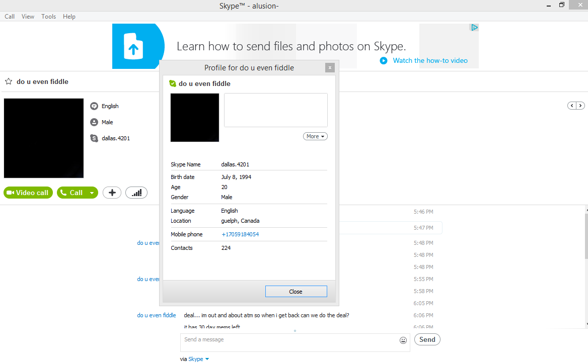The height and width of the screenshot is (364, 588).
Task: Check call quality signal bars button
Action: (x=136, y=193)
